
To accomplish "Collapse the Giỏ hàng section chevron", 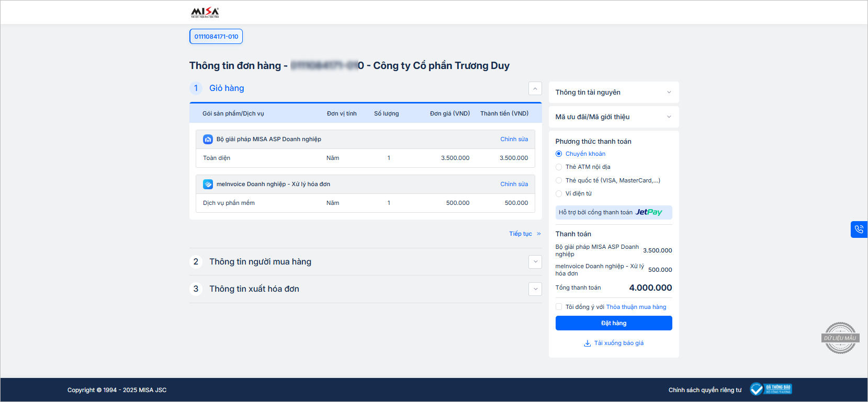I will (535, 88).
